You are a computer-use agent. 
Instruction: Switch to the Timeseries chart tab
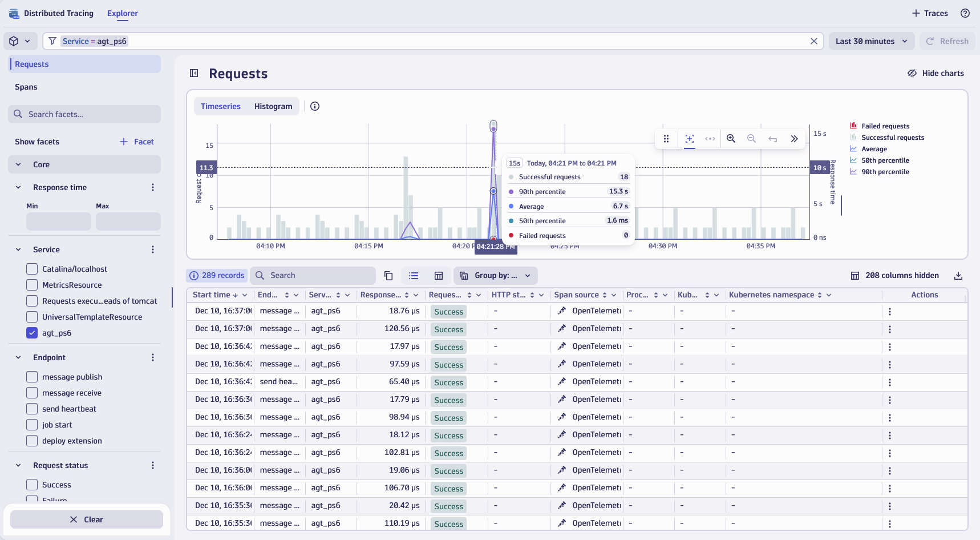(x=221, y=106)
